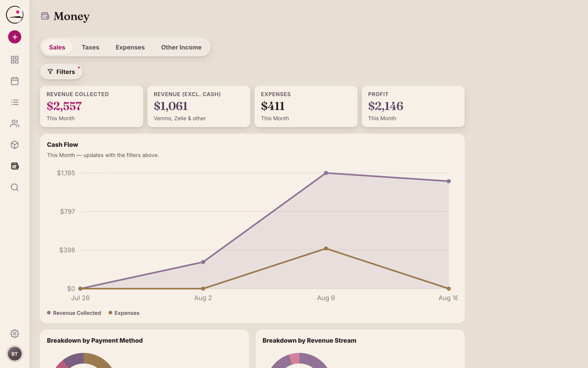
Task: Open the dashboard grid icon in sidebar
Action: point(14,60)
